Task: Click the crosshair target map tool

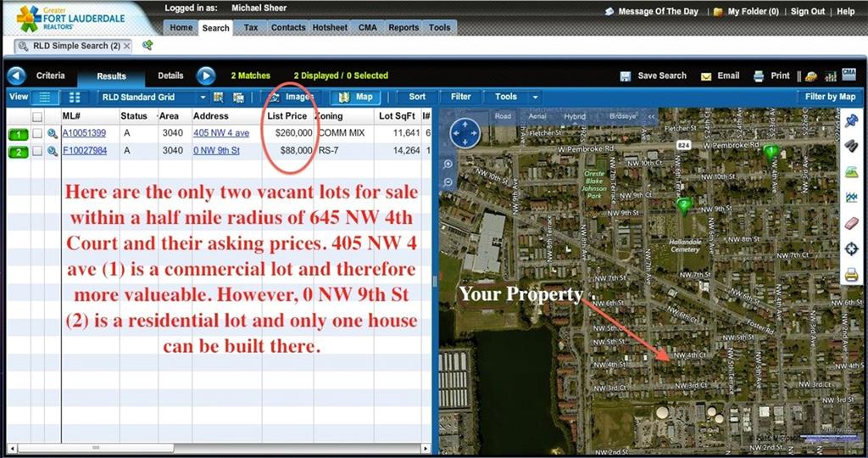Action: (x=852, y=249)
